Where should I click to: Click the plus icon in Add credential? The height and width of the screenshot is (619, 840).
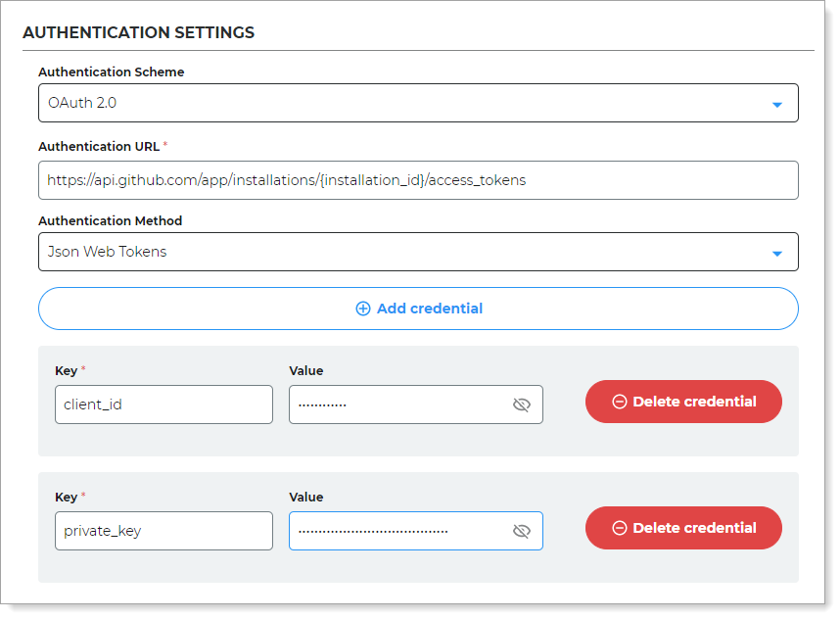[x=362, y=309]
